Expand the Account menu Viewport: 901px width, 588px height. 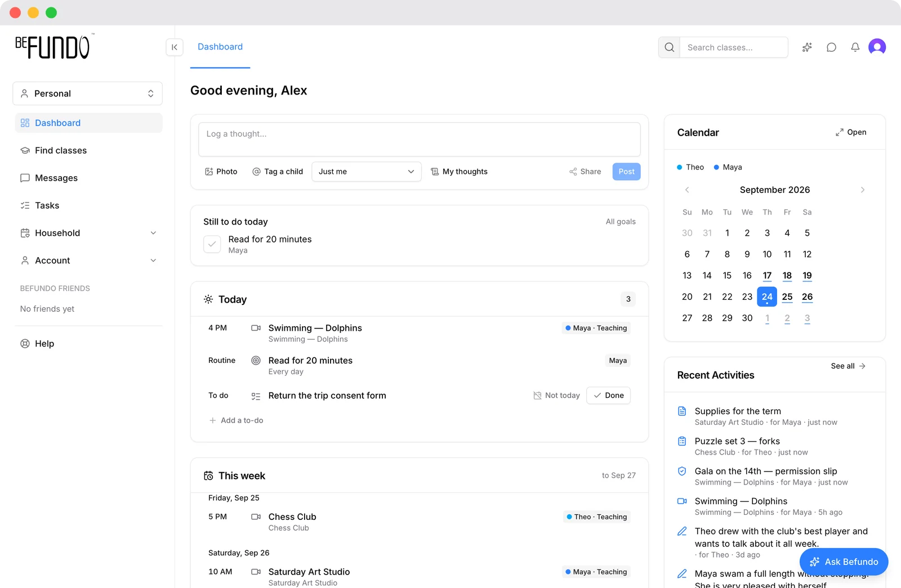88,261
